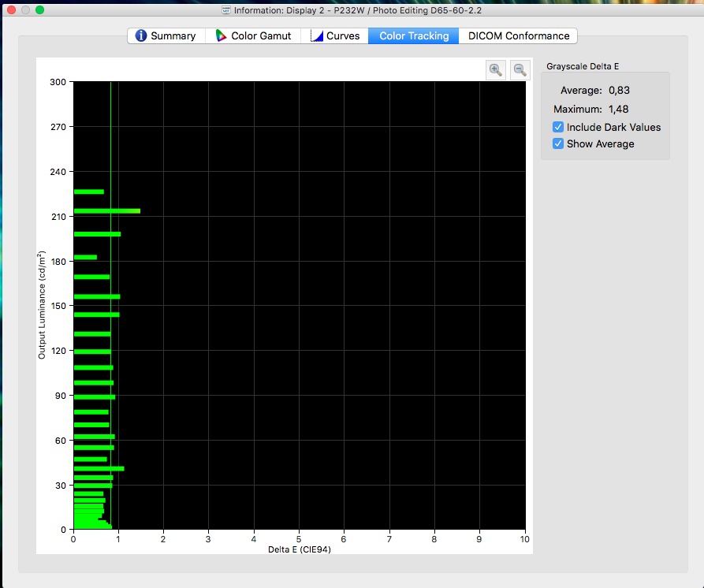The height and width of the screenshot is (588, 704).
Task: Click the document icon in the title bar
Action: [226, 10]
